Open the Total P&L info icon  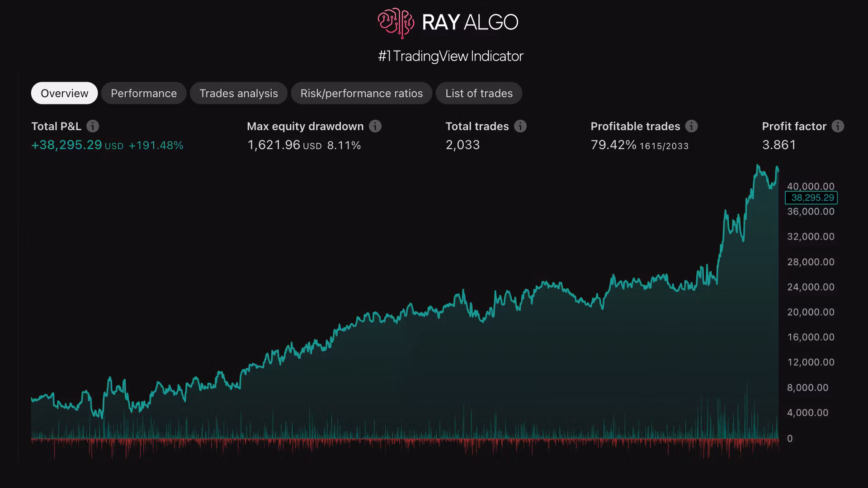tap(93, 126)
